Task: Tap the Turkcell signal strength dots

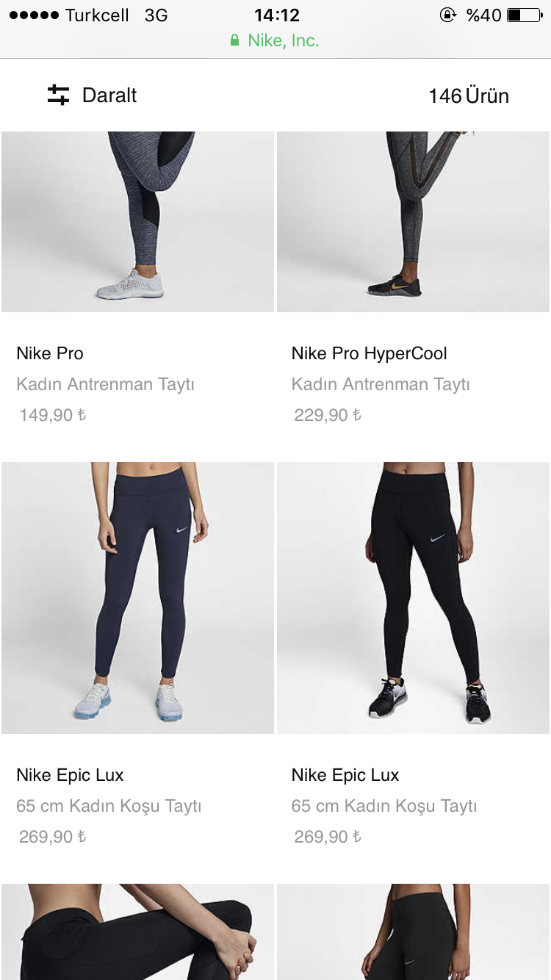Action: tap(34, 15)
